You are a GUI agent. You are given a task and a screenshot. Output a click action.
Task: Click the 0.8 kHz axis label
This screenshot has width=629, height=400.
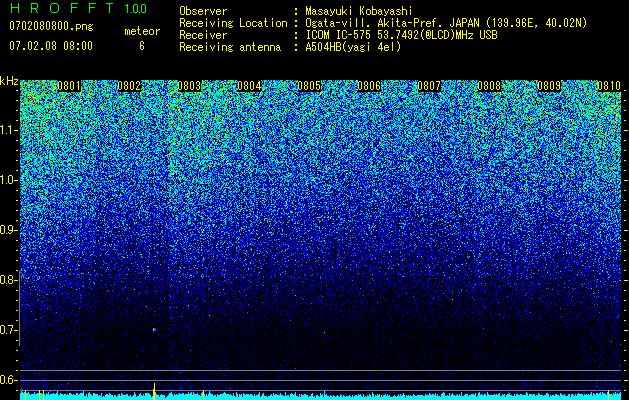pyautogui.click(x=8, y=280)
